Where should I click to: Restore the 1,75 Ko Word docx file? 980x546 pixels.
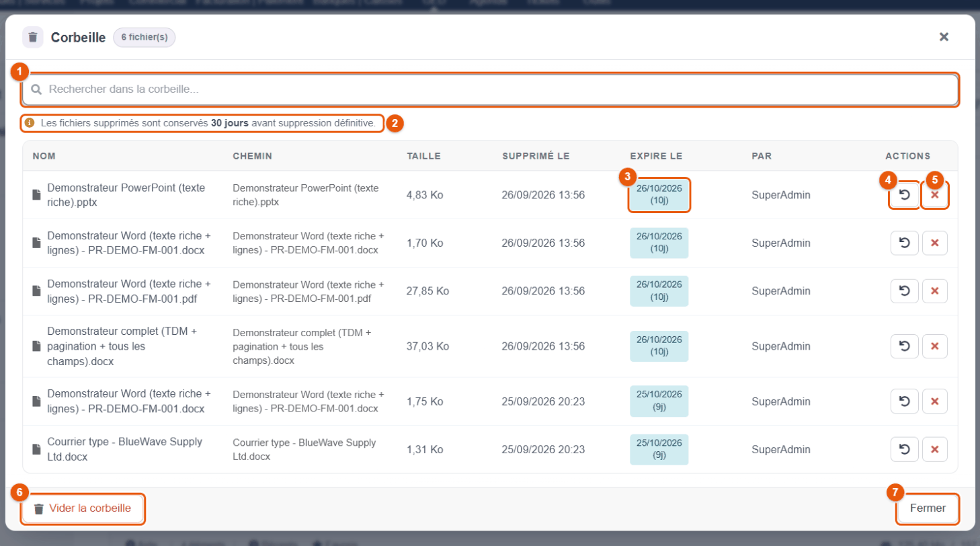click(904, 401)
